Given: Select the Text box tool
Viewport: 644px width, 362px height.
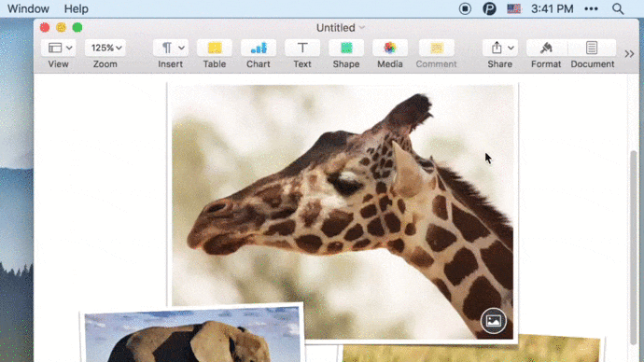Looking at the screenshot, I should click(x=302, y=48).
